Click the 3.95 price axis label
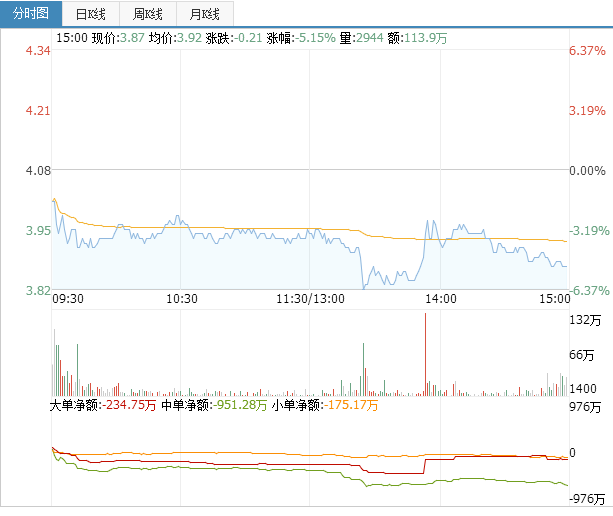Screen dimensions: 613x516 click(x=38, y=231)
